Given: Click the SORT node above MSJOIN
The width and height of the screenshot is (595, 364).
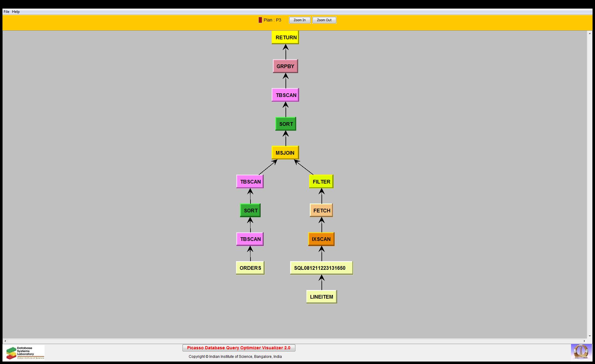Looking at the screenshot, I should coord(286,124).
